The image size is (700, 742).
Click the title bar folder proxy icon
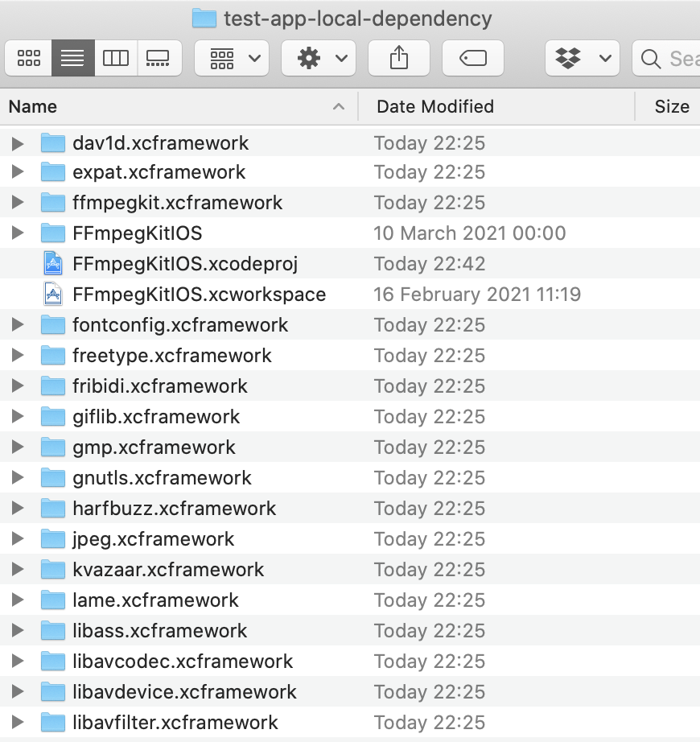point(204,18)
